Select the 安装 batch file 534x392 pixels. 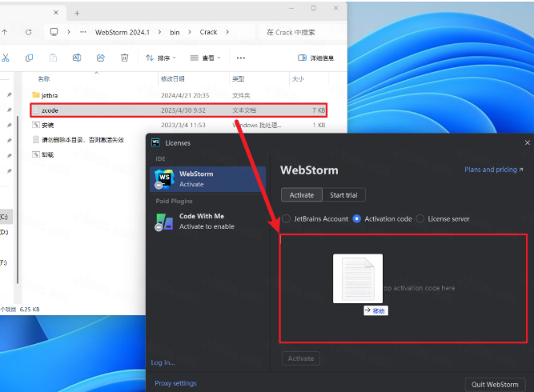(179, 126)
